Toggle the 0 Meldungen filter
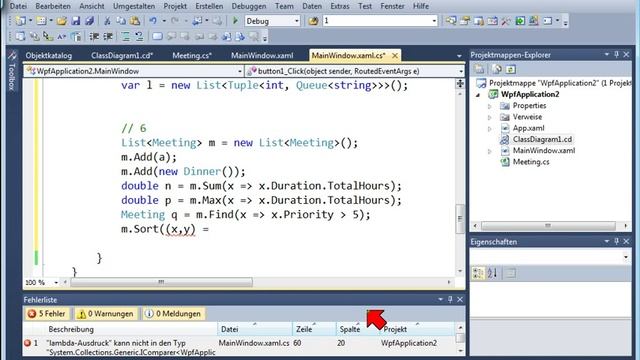 click(174, 313)
